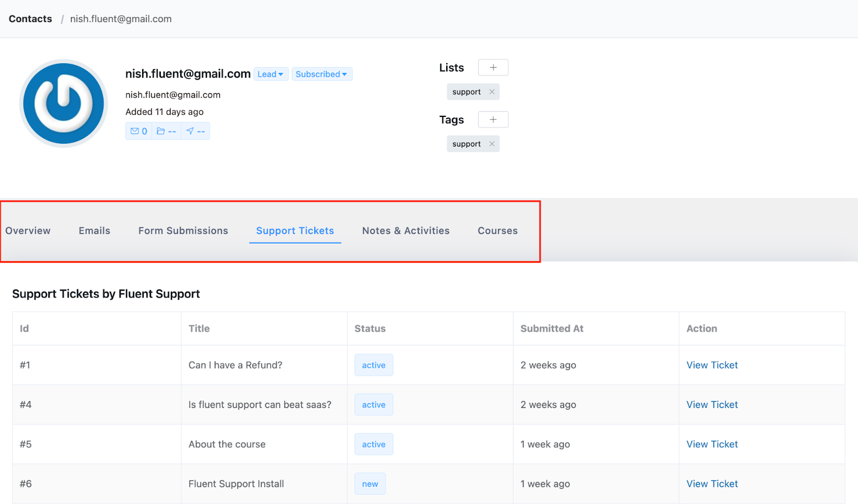Open the Lead type dropdown
The height and width of the screenshot is (504, 858).
point(271,74)
